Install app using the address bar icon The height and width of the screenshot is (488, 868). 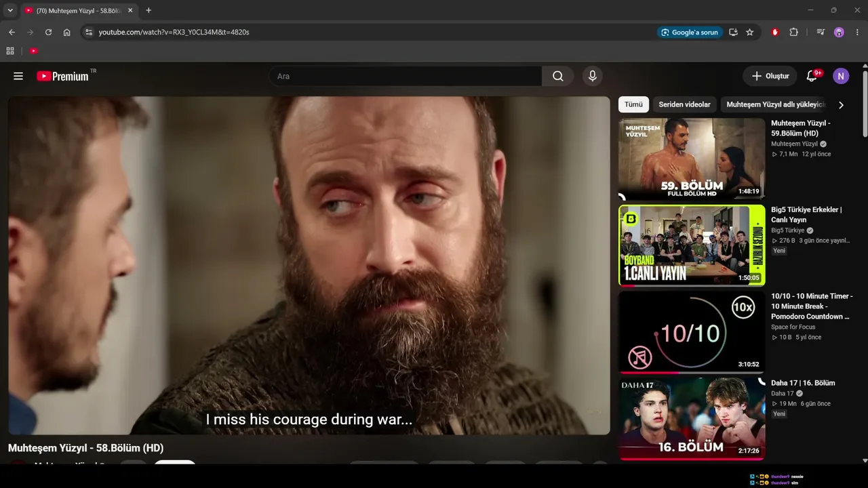coord(733,32)
